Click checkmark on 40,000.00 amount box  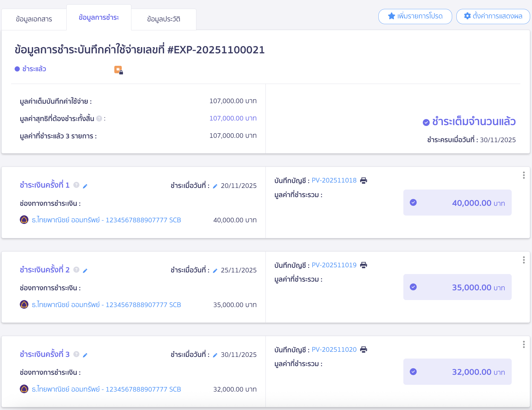point(413,203)
